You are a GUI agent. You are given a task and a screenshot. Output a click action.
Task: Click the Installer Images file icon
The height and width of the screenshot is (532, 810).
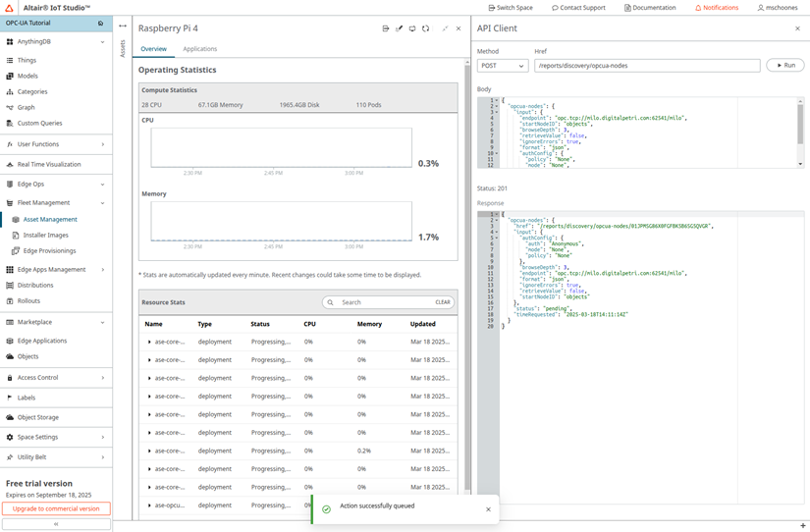tap(16, 236)
